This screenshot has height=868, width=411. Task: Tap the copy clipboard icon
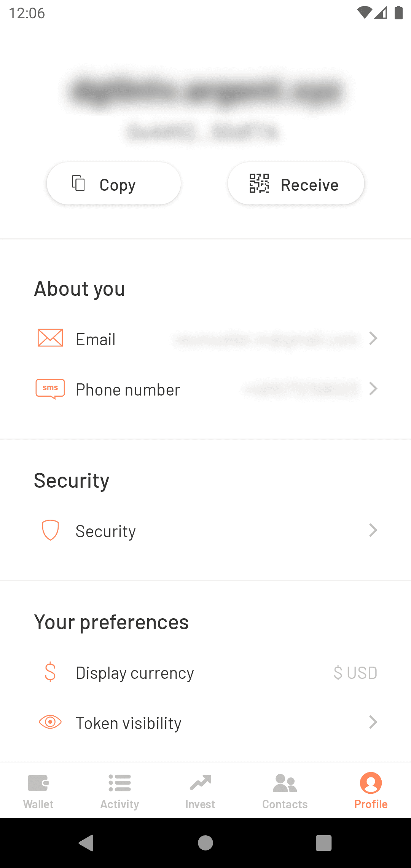click(x=78, y=183)
